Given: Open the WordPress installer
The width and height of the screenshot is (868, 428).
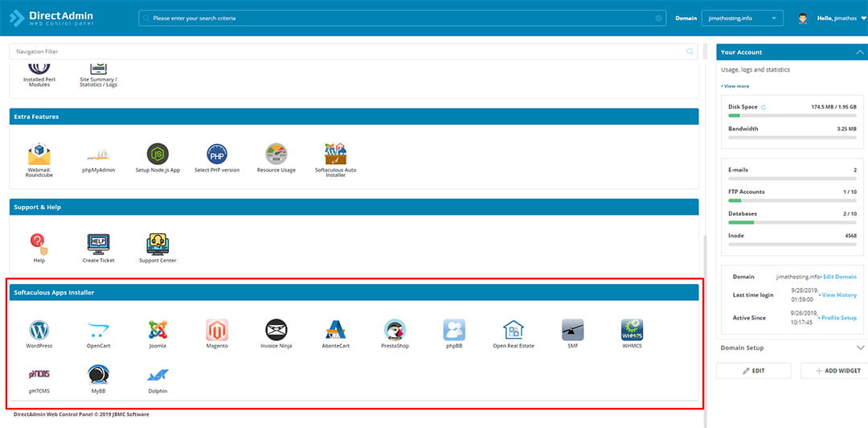Looking at the screenshot, I should [39, 331].
